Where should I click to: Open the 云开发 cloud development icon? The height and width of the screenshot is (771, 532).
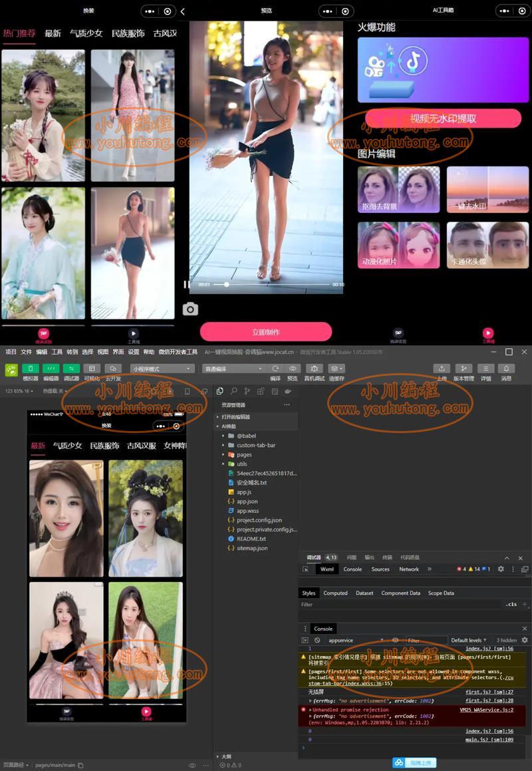coord(112,369)
